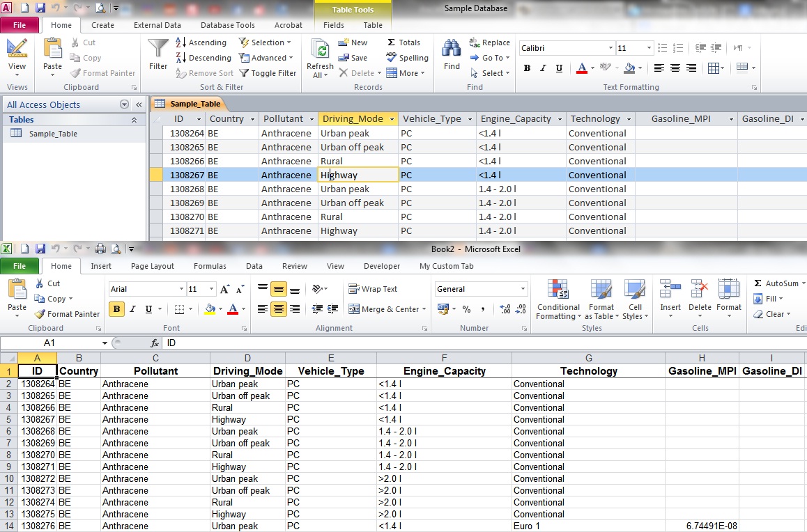Open All Access Objects navigation dropdown
The image size is (807, 532).
coord(124,104)
